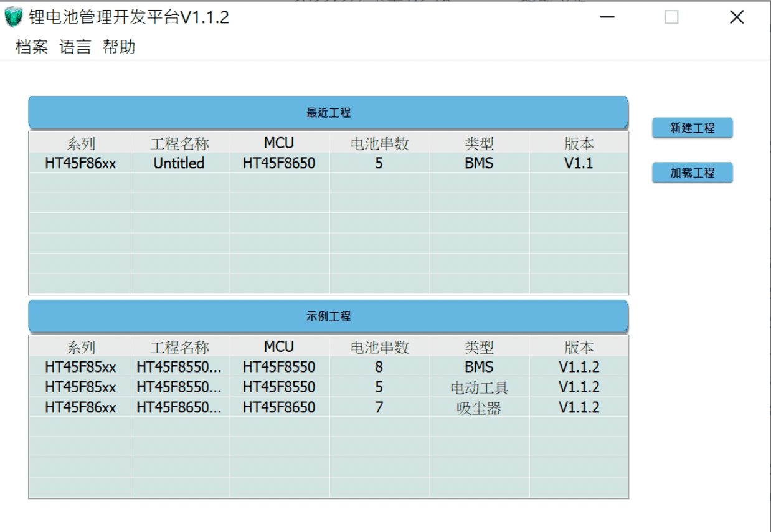The width and height of the screenshot is (771, 532).
Task: Select 系列 column header in 示例工程 table
Action: [x=80, y=347]
